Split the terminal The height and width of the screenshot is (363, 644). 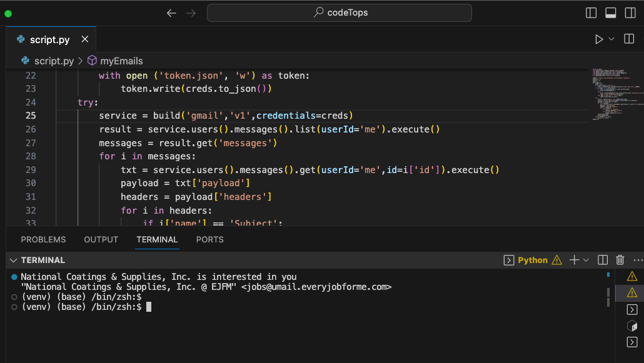click(x=603, y=260)
